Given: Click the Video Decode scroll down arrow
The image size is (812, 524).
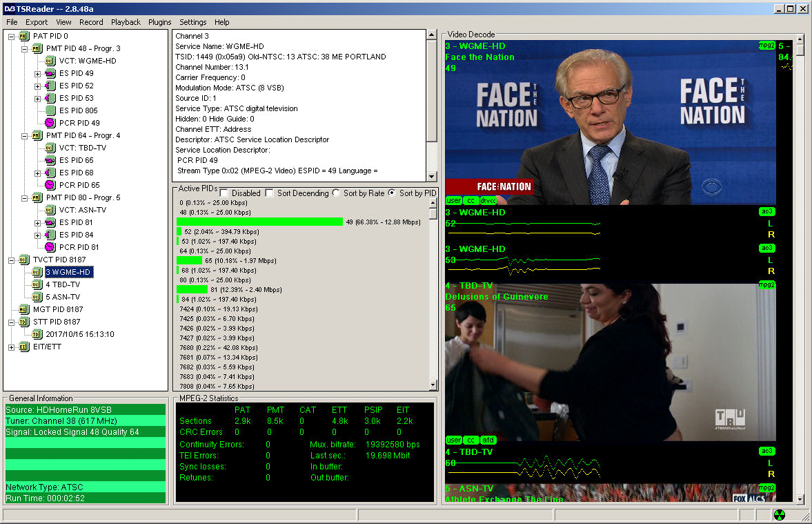Looking at the screenshot, I should pos(800,499).
